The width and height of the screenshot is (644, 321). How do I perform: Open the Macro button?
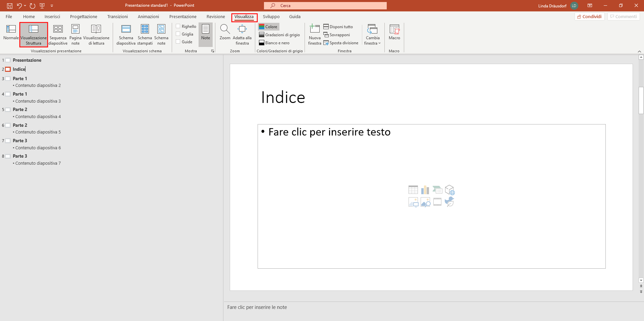point(394,33)
